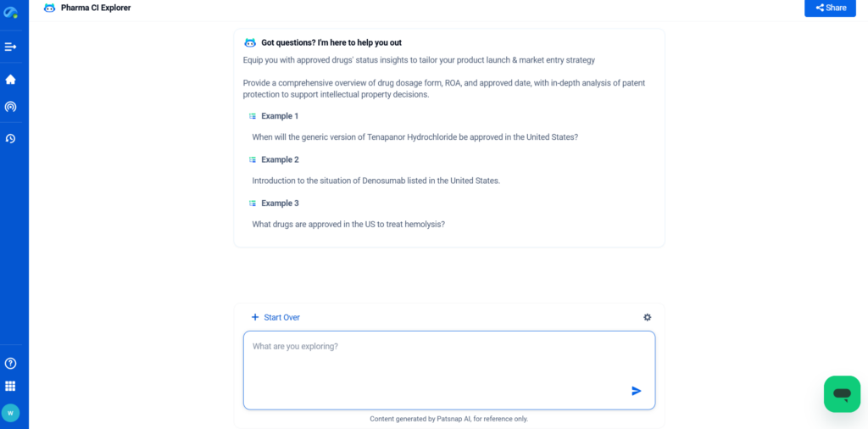This screenshot has height=429, width=868.
Task: Click the send arrow icon
Action: coord(637,391)
